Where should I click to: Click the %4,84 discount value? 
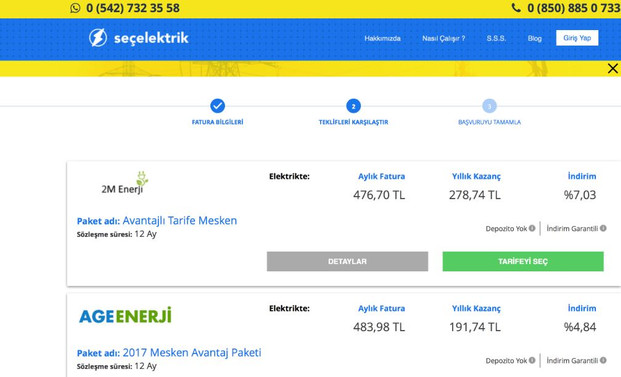[580, 327]
